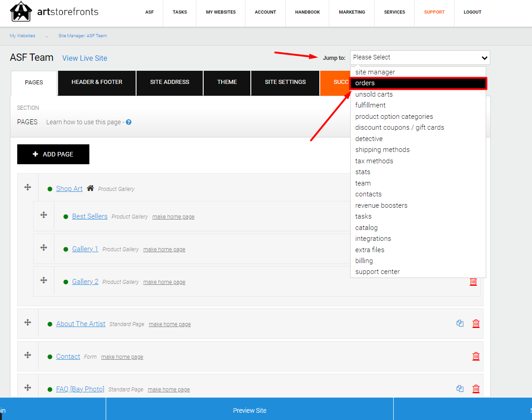The width and height of the screenshot is (532, 420).
Task: Choose fulfillment in the dropdown
Action: [x=418, y=105]
